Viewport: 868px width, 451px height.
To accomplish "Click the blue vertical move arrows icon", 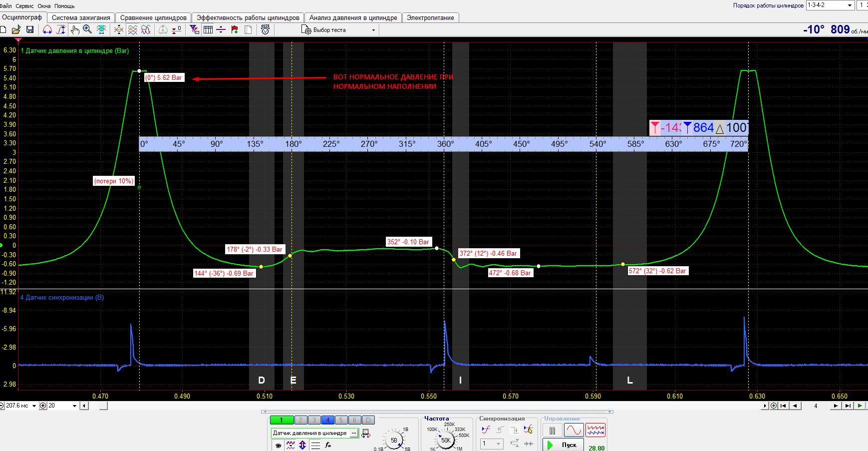I will pyautogui.click(x=302, y=445).
